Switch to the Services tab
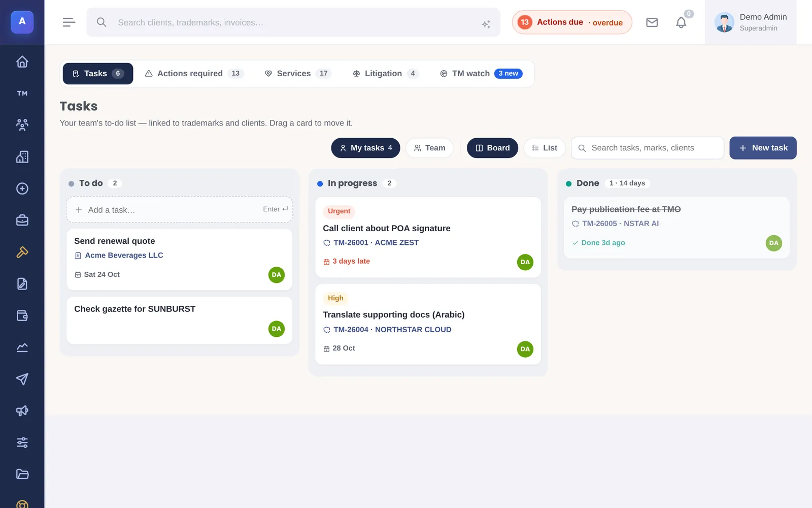812x508 pixels. [298, 74]
